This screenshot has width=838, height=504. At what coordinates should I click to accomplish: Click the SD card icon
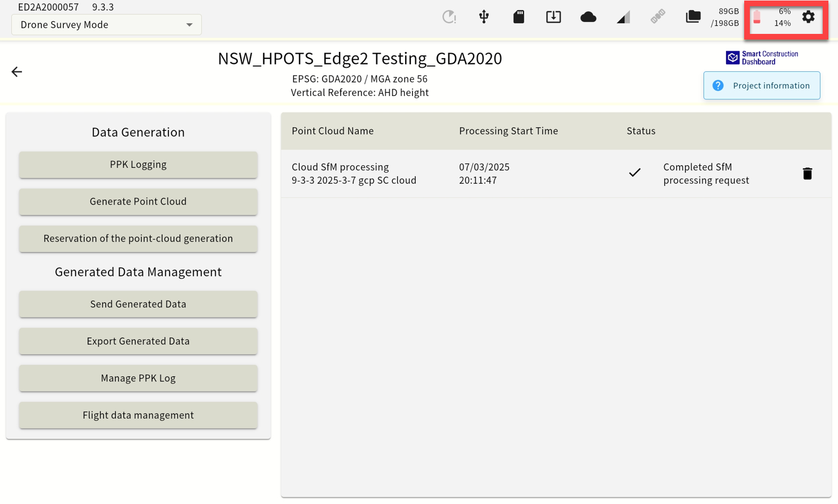pyautogui.click(x=519, y=17)
